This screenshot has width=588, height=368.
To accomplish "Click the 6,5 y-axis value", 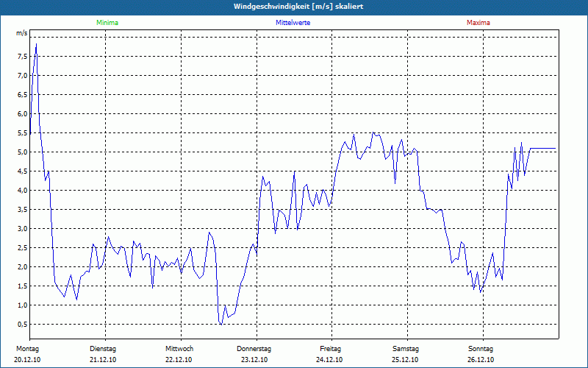I will (x=23, y=95).
